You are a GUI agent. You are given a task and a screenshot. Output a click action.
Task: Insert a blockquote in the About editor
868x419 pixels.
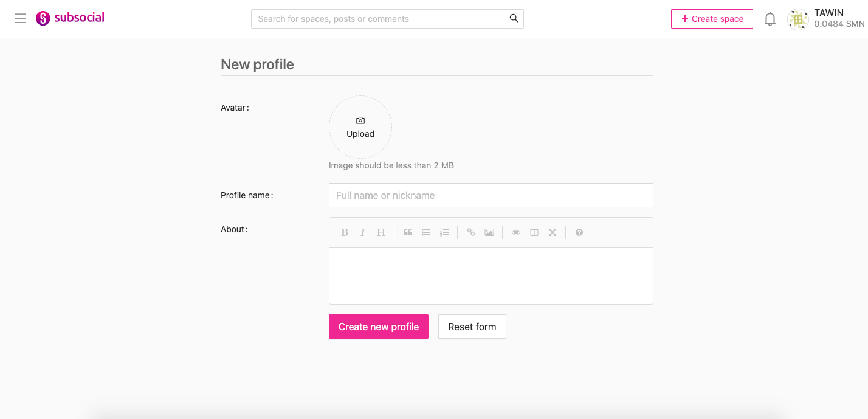(408, 232)
